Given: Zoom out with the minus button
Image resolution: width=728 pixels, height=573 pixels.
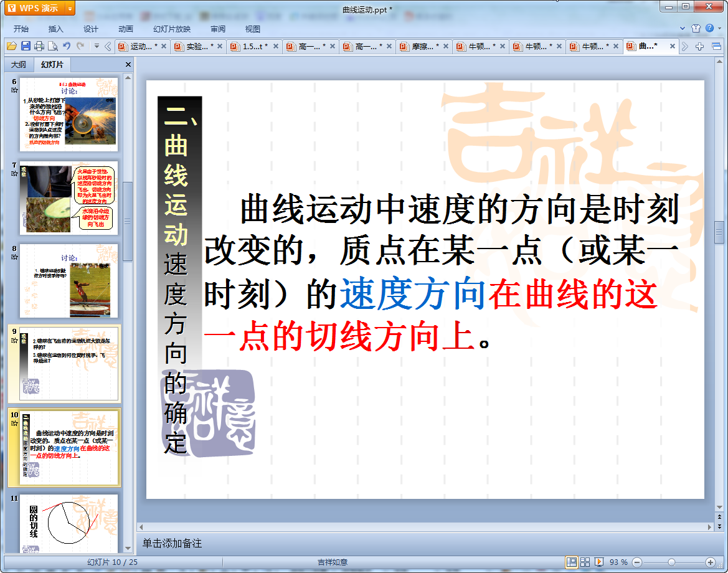Looking at the screenshot, I should coord(638,562).
